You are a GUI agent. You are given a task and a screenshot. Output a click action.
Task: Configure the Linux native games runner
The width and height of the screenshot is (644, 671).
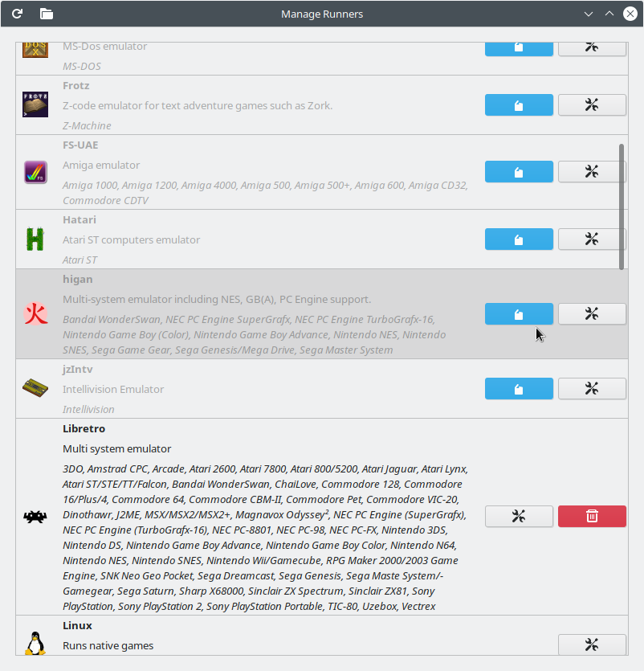pyautogui.click(x=592, y=644)
